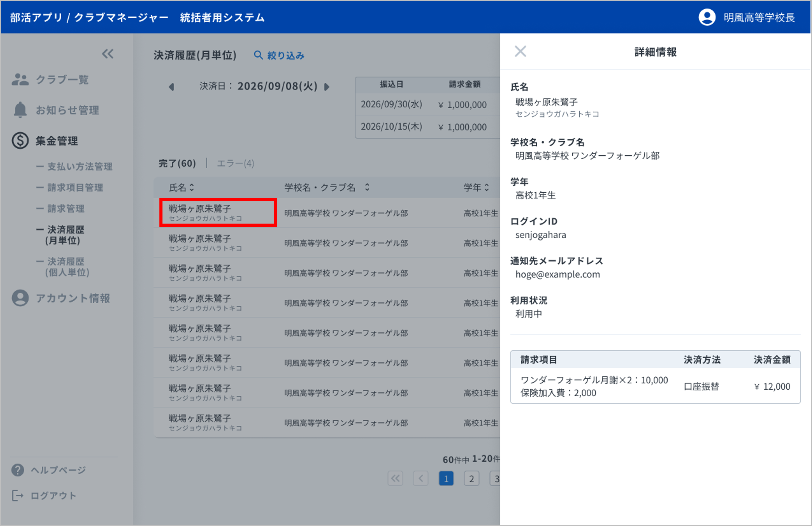This screenshot has width=812, height=526.
Task: Click 口座振替 payment method cell
Action: [701, 386]
